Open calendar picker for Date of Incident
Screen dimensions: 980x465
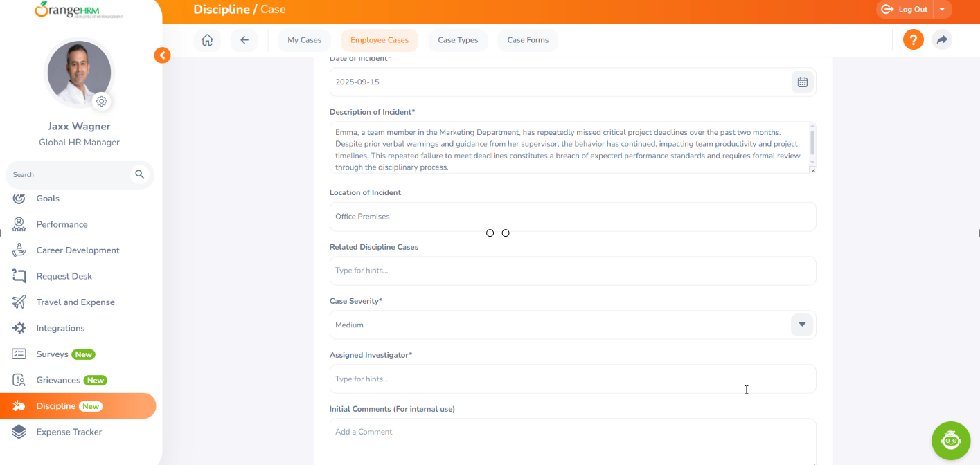802,82
